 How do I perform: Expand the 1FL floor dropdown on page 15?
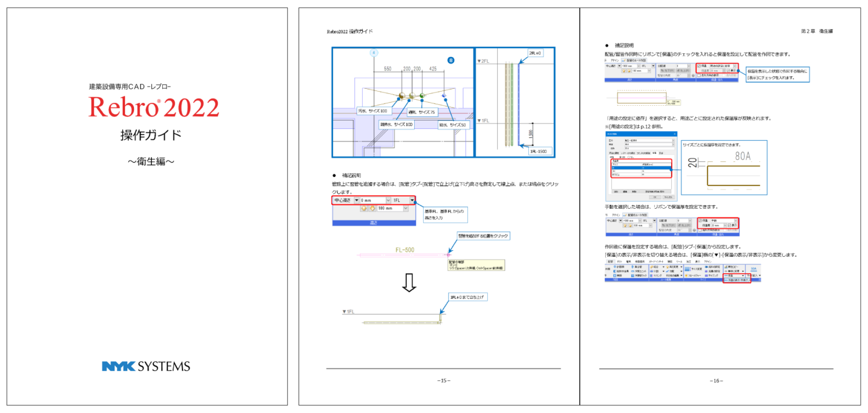(x=412, y=200)
